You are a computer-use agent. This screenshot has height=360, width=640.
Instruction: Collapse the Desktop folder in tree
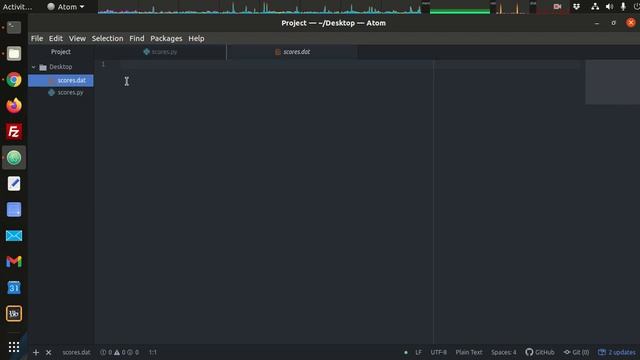pos(34,67)
